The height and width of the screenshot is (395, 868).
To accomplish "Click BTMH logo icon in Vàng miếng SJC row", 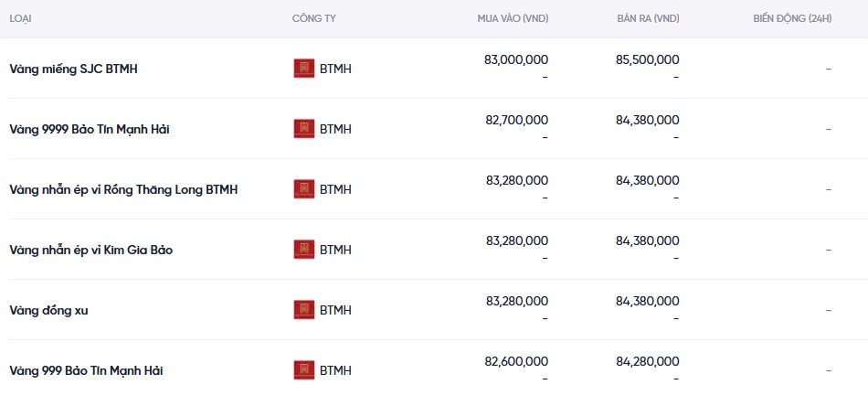I will [x=303, y=69].
